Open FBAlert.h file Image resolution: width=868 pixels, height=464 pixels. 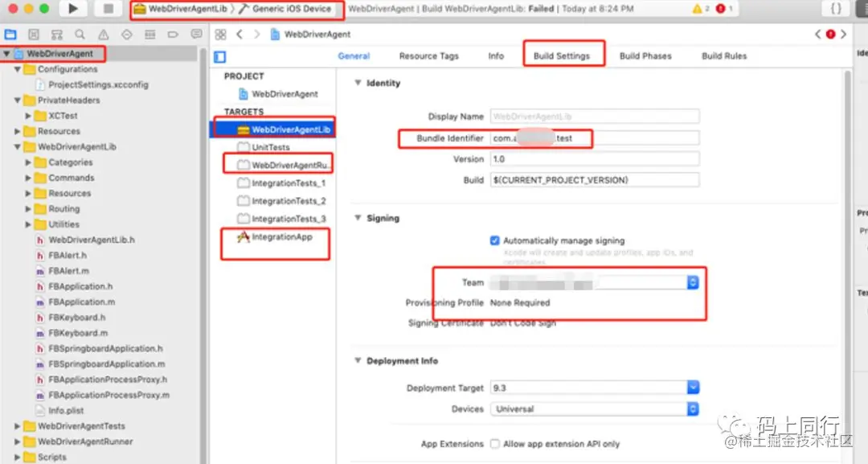point(68,255)
